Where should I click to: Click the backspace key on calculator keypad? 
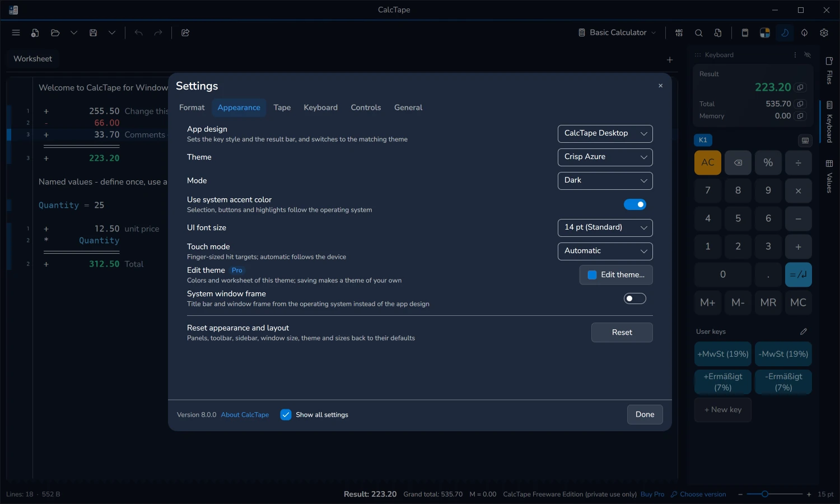(x=738, y=163)
